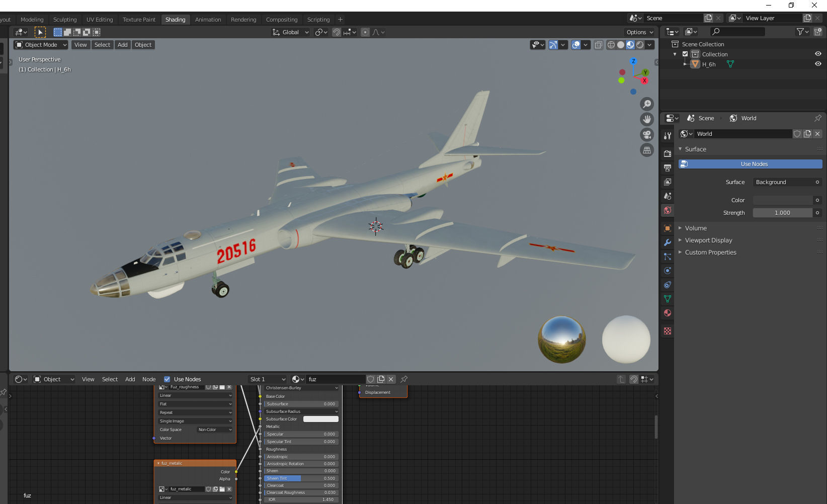The height and width of the screenshot is (504, 827).
Task: Open Global transform orientation dropdown
Action: tap(291, 32)
